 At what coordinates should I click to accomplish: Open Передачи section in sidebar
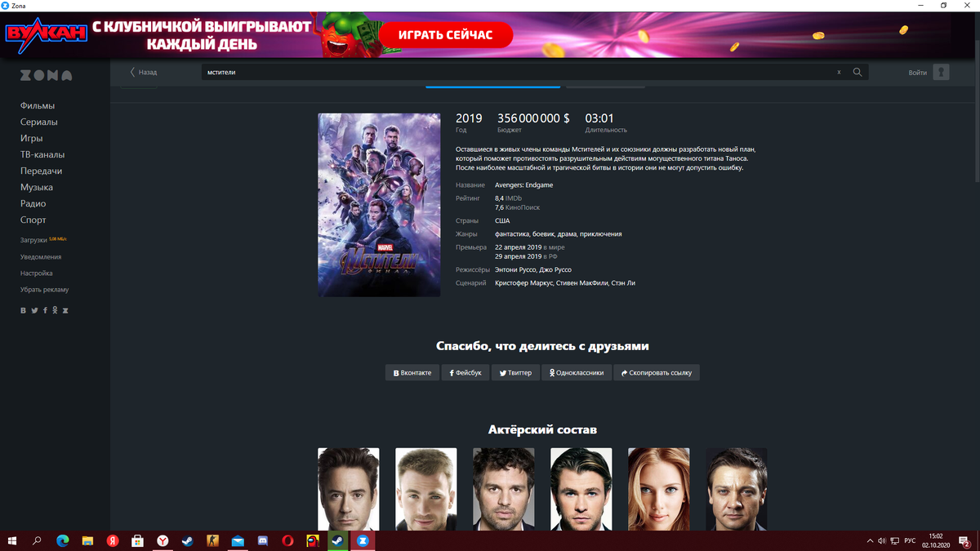(x=42, y=171)
